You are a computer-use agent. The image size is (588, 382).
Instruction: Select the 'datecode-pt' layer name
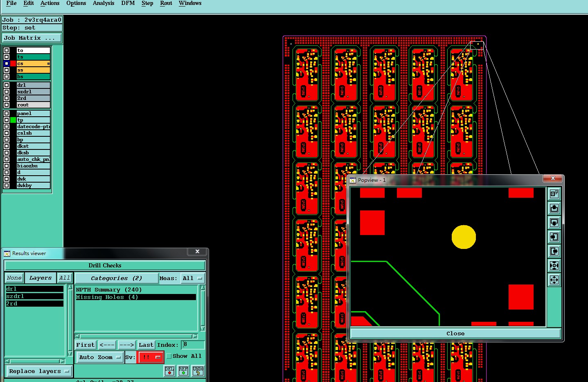(33, 127)
